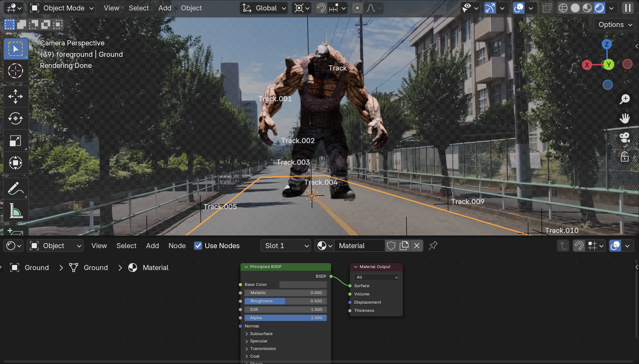Click the zoom magnifier icon in viewport
Viewport: 639px width, 364px height.
pos(625,99)
